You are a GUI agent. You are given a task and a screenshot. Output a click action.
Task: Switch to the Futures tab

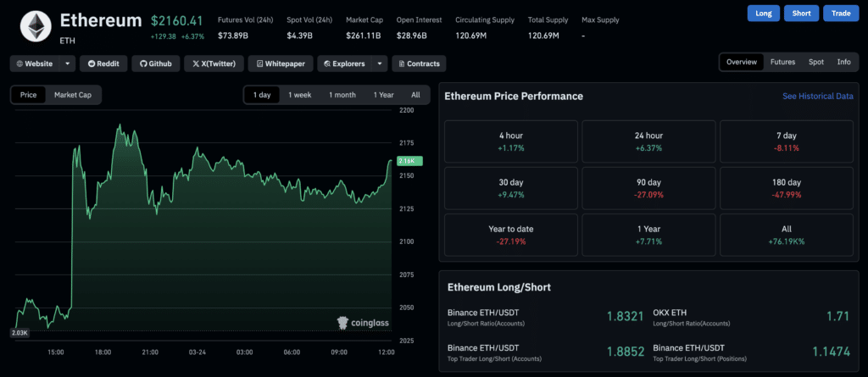click(782, 62)
